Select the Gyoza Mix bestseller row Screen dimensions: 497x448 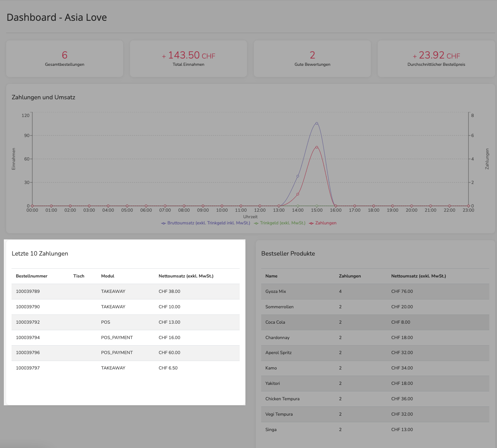(x=375, y=291)
